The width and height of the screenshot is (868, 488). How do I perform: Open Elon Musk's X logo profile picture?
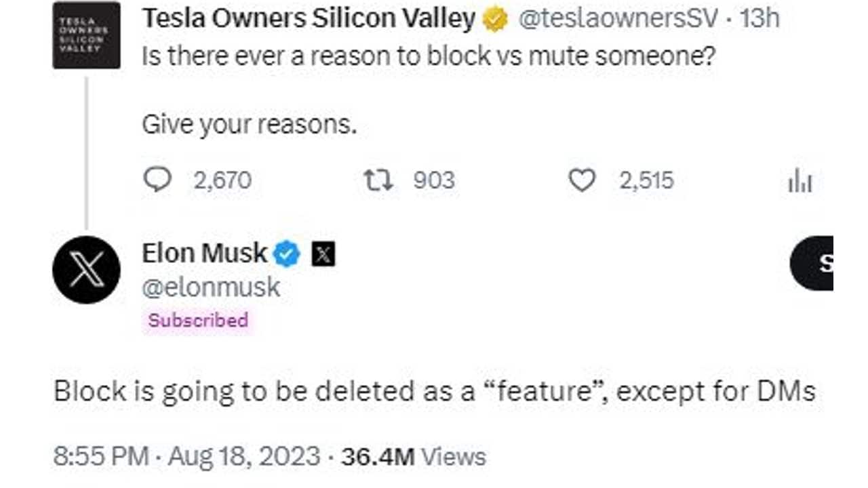(86, 270)
